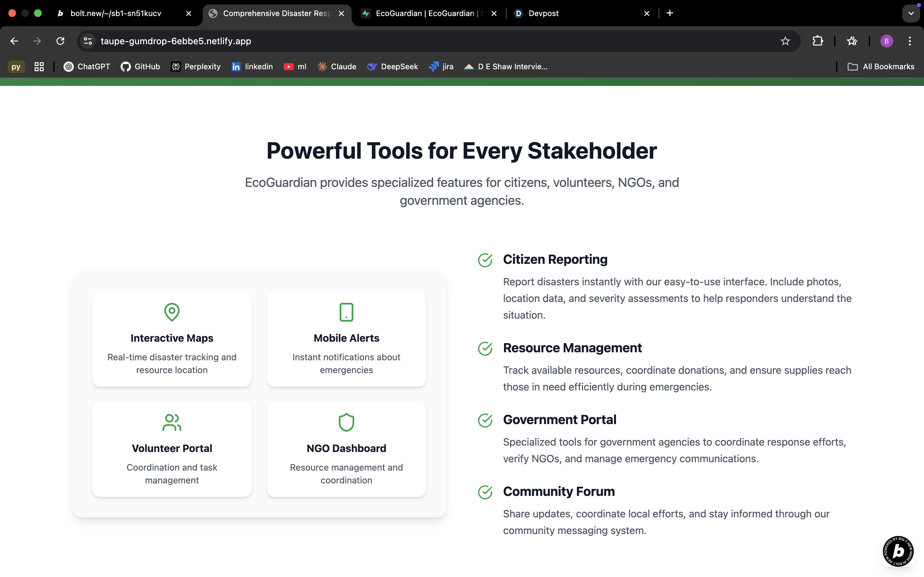Click the Bolt.new badge icon
The image size is (924, 577).
898,551
